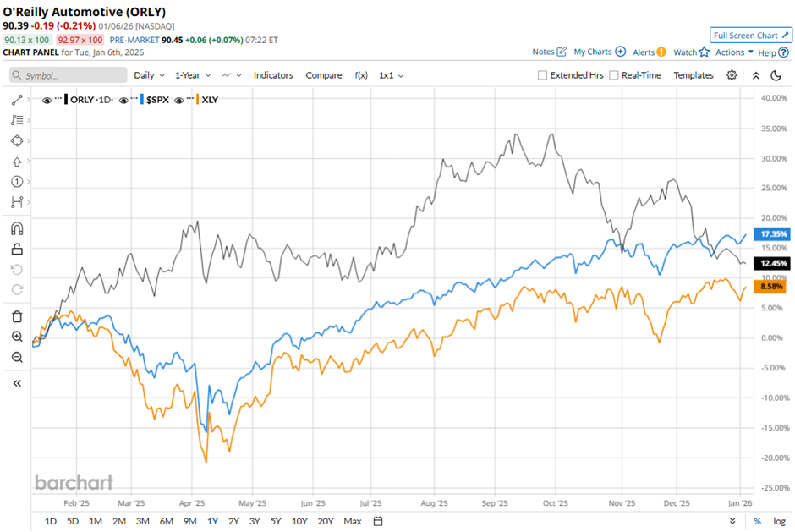Hide the XLY series eye icon
Image resolution: width=795 pixels, height=532 pixels.
click(178, 100)
